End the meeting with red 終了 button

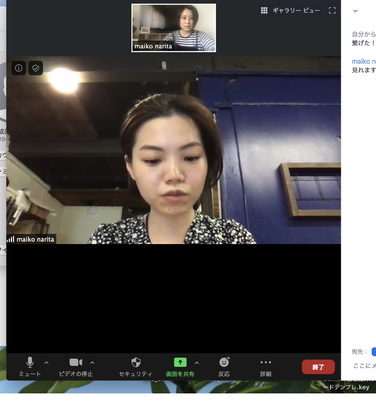(x=318, y=367)
